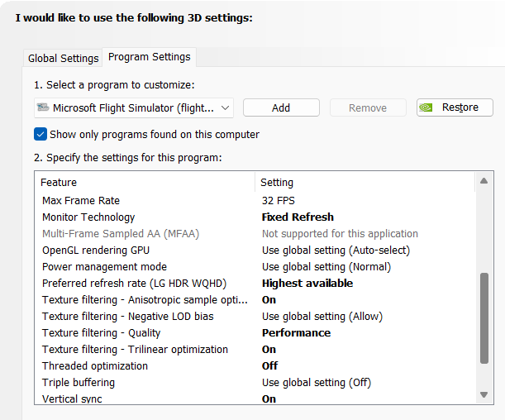Click the NVIDIA logo icon on Restore
505x420 pixels.
pyautogui.click(x=426, y=107)
